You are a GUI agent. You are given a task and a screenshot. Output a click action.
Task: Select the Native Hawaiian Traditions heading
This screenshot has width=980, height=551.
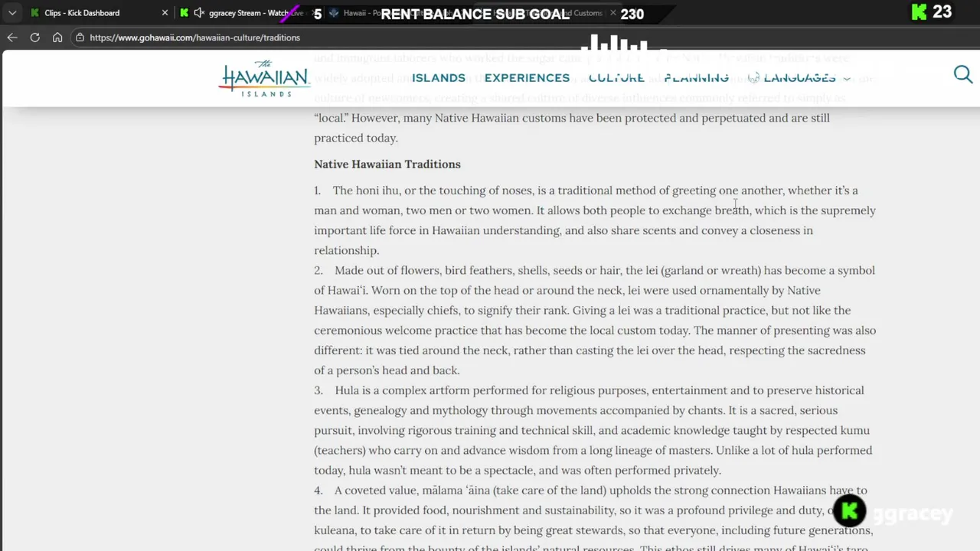pyautogui.click(x=387, y=165)
